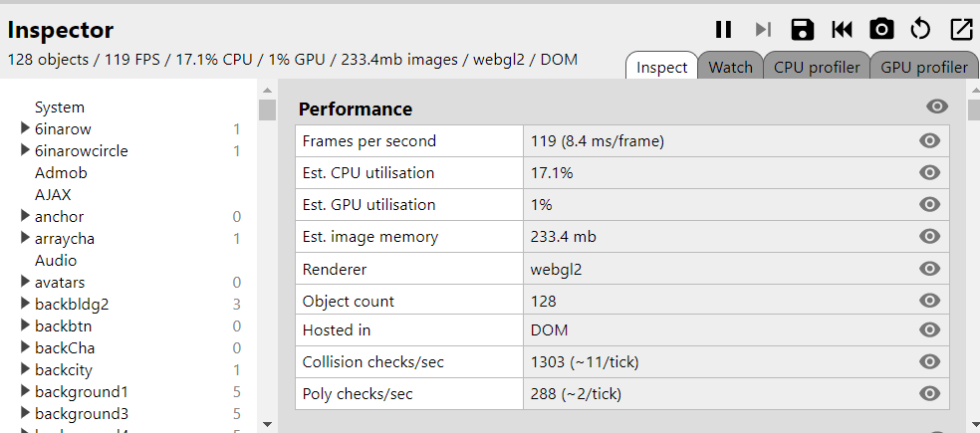Switch to the Watch tab

click(730, 67)
